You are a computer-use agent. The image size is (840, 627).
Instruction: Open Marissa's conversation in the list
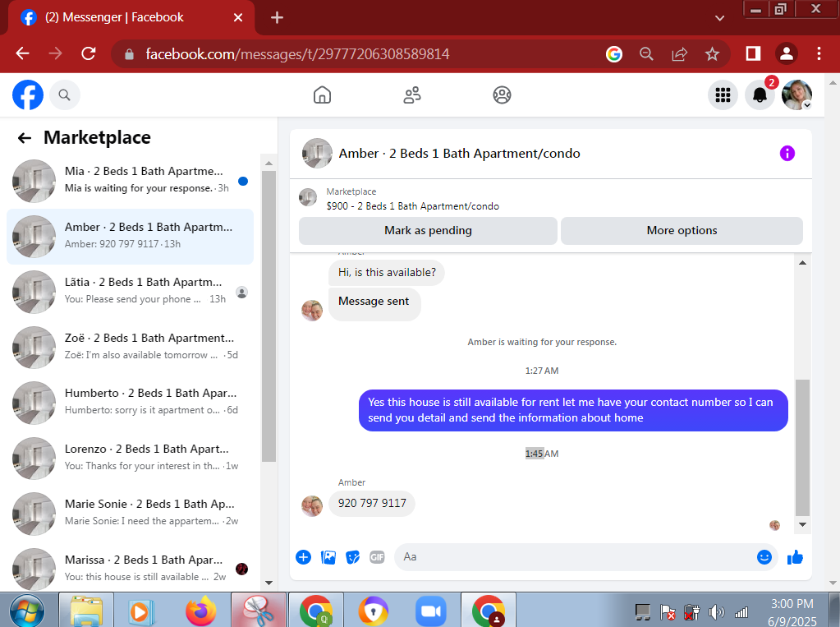131,569
